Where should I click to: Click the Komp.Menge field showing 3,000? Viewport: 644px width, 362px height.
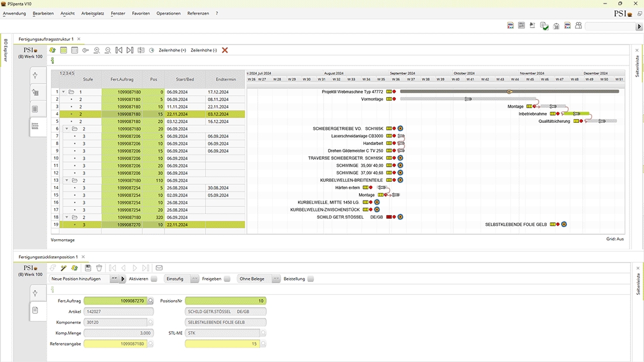pos(118,333)
